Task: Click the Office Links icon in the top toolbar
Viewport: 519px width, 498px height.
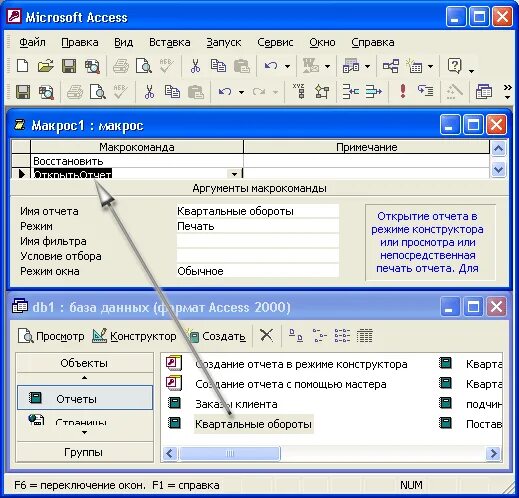Action: 310,66
